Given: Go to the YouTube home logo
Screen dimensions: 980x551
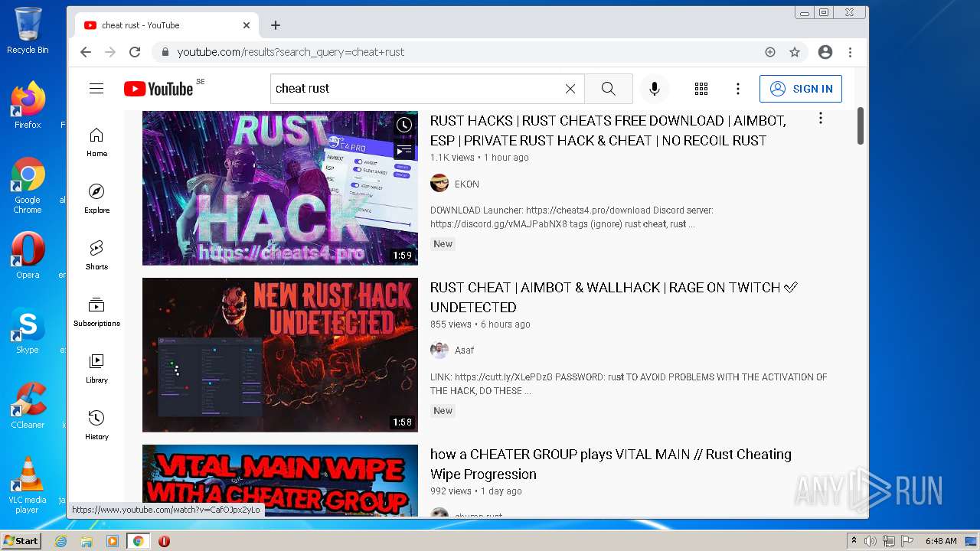Looking at the screenshot, I should [158, 89].
